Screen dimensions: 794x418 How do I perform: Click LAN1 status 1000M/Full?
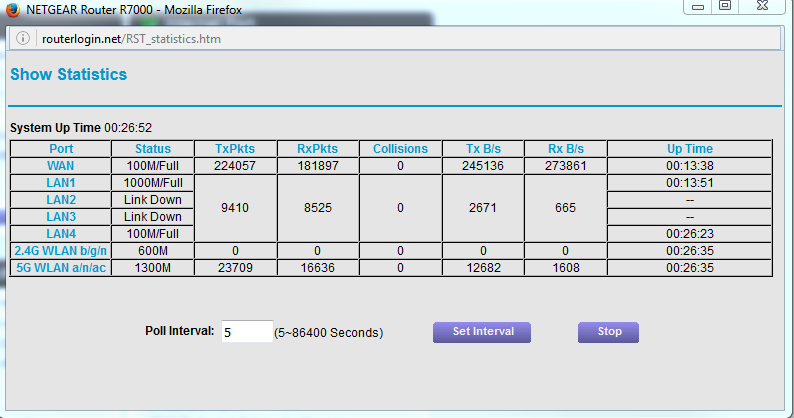point(152,183)
